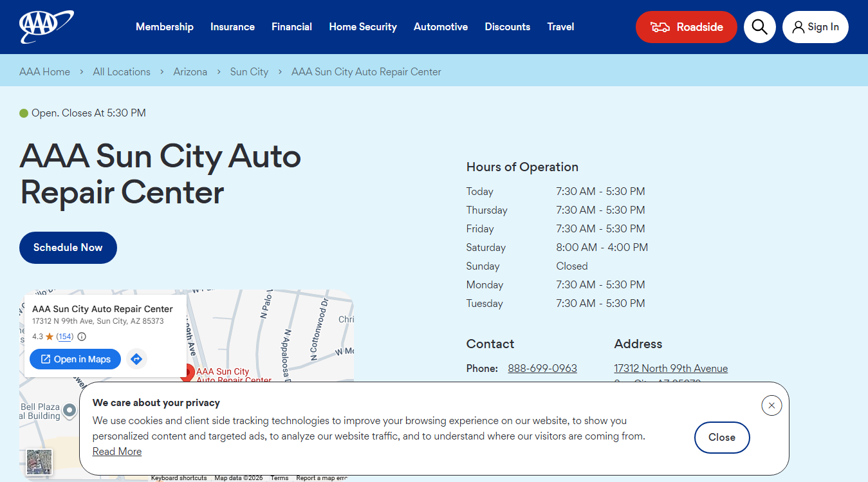Click the Sign In button
Viewport: 868px width, 482px height.
click(x=815, y=27)
